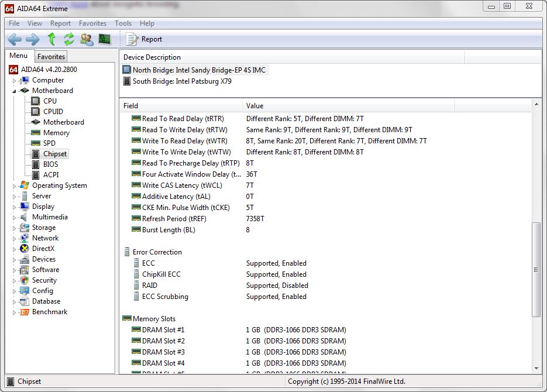This screenshot has height=392, width=547.
Task: Click scrollbar up arrow in details pane
Action: click(536, 104)
